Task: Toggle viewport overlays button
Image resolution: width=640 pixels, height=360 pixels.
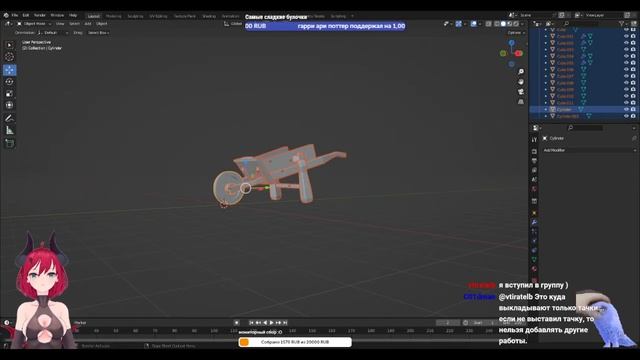Action: [x=473, y=24]
